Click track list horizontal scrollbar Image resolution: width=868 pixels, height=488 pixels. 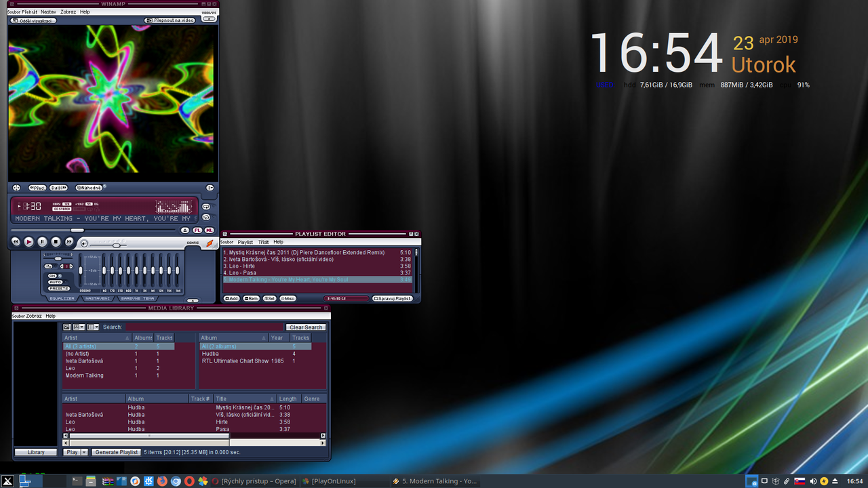195,435
